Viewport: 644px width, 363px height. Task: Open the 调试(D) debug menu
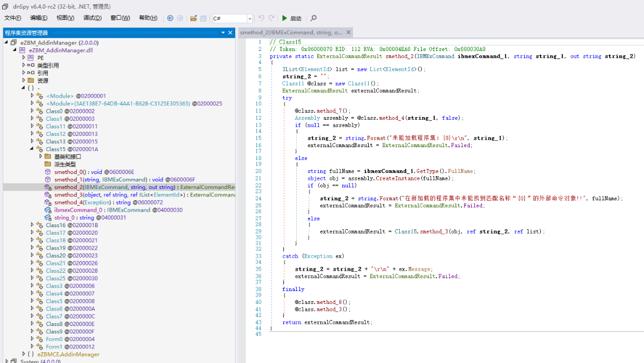tap(92, 18)
